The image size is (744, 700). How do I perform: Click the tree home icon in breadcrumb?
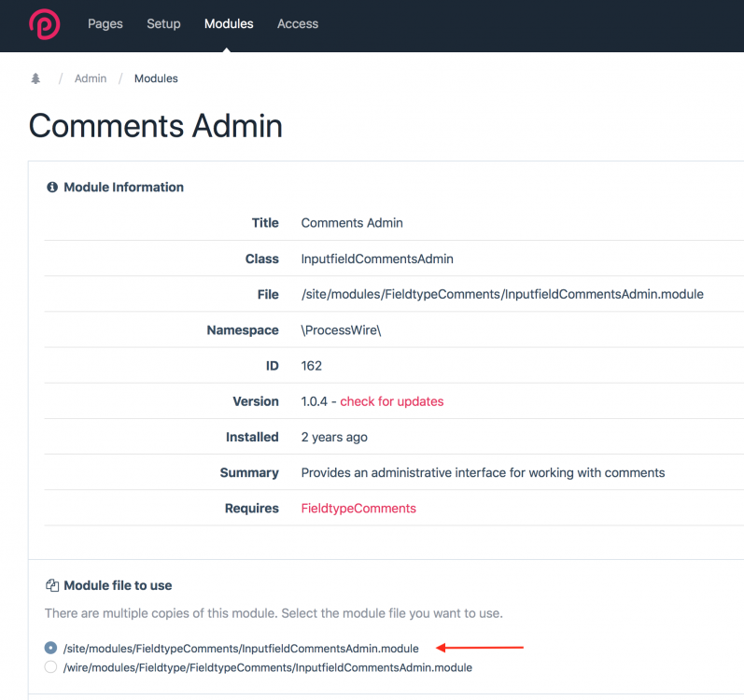(35, 78)
